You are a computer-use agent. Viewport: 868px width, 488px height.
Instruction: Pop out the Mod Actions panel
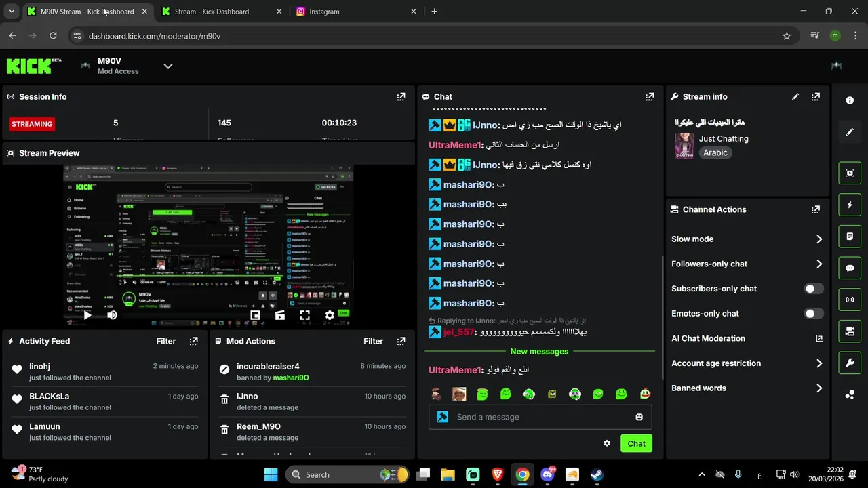[x=401, y=341]
